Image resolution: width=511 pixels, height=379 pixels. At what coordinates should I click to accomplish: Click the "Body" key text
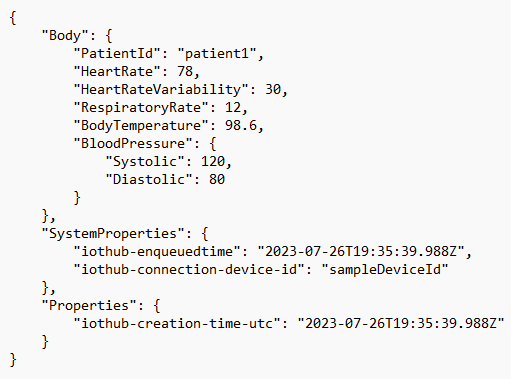pos(65,35)
